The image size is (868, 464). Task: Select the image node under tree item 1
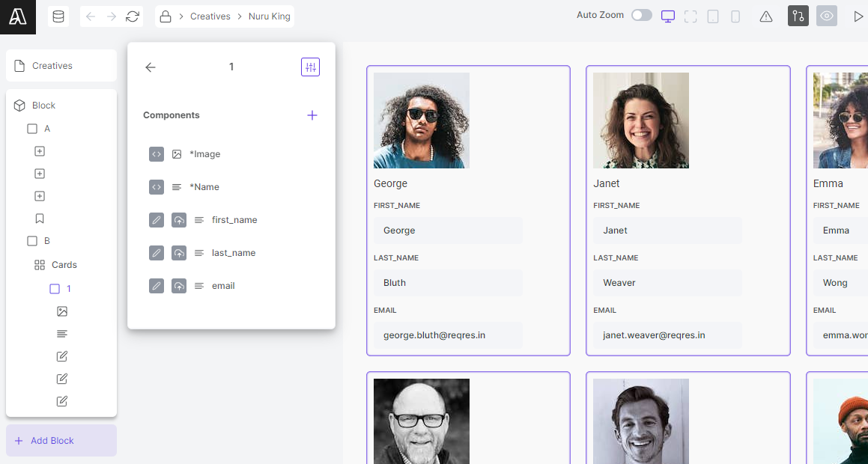pos(62,311)
